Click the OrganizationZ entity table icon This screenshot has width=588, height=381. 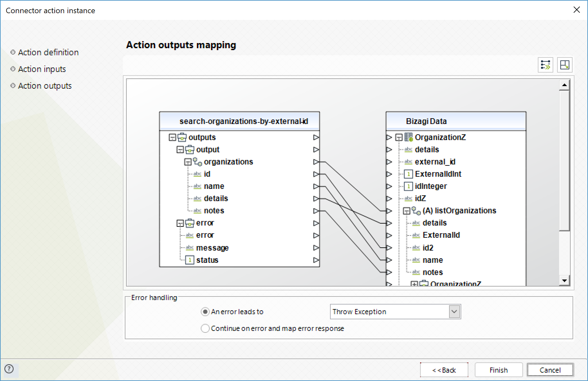tap(409, 137)
